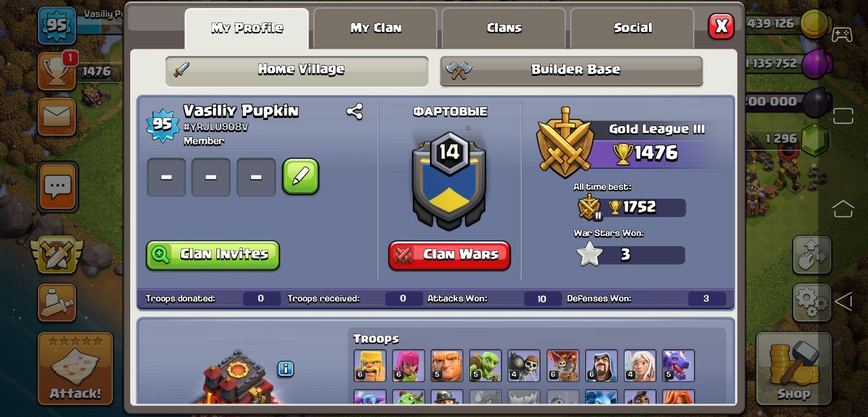Select the Archer troop icon

click(408, 365)
